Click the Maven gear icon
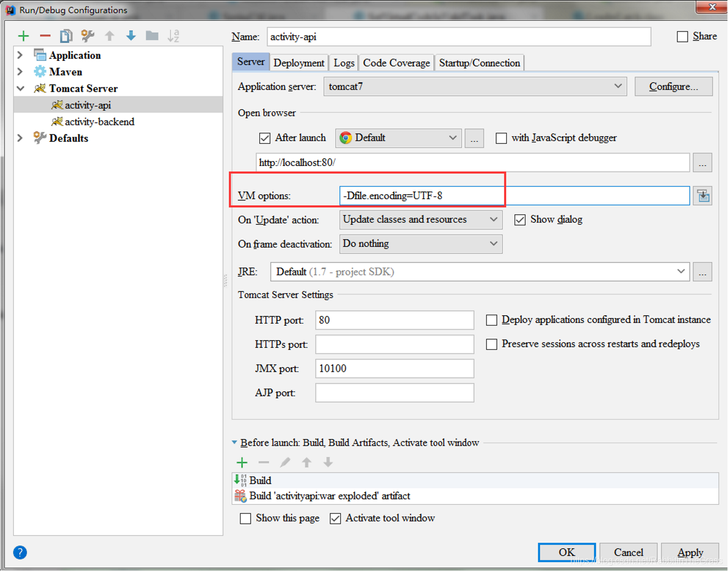The height and width of the screenshot is (571, 728). coord(40,71)
